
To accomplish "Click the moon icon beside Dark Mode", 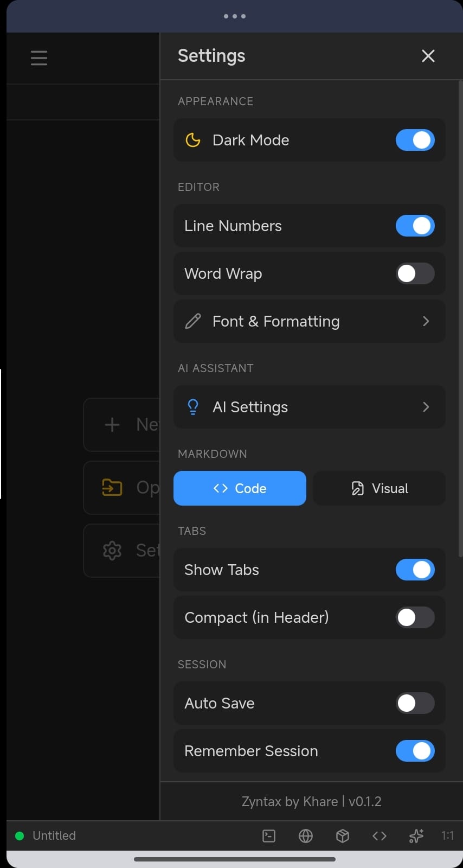I will (193, 140).
